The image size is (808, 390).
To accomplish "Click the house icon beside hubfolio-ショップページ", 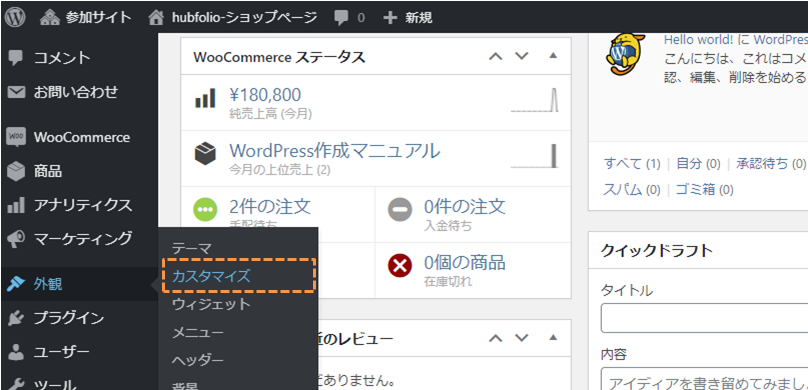I will pyautogui.click(x=156, y=18).
